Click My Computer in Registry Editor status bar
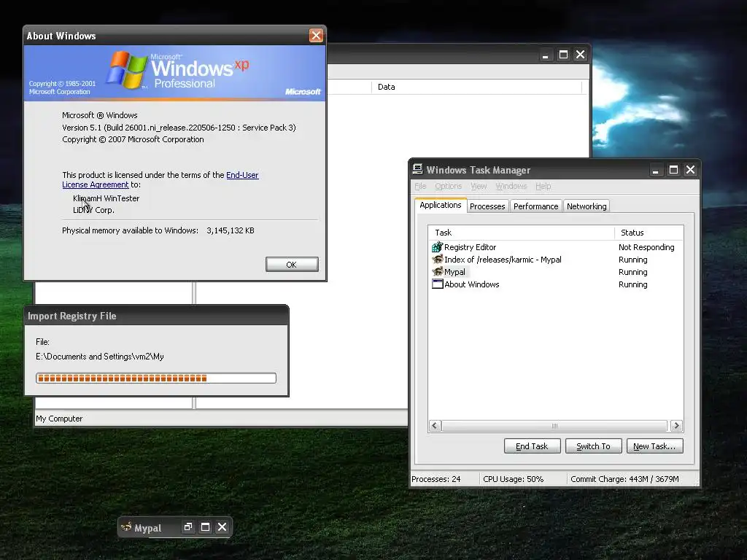The width and height of the screenshot is (747, 560). point(59,419)
